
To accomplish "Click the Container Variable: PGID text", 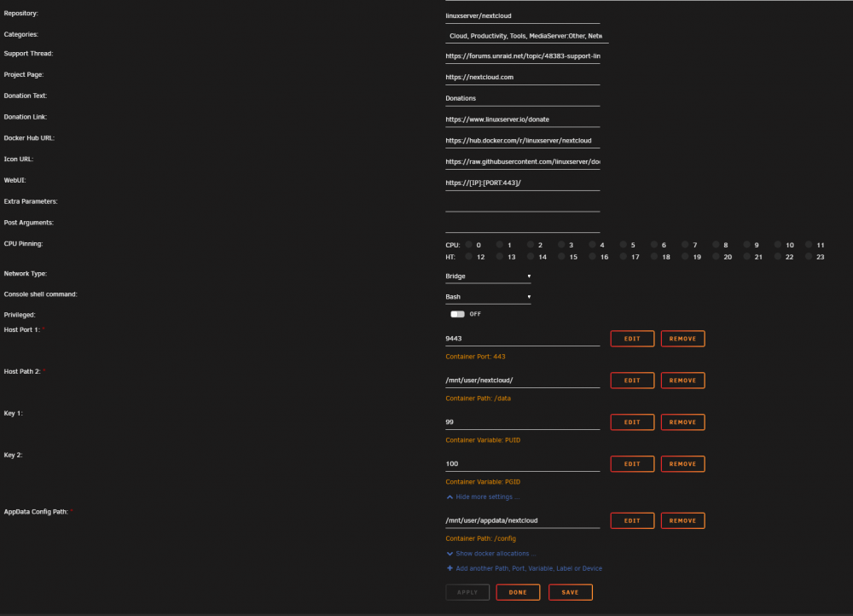I will click(483, 482).
